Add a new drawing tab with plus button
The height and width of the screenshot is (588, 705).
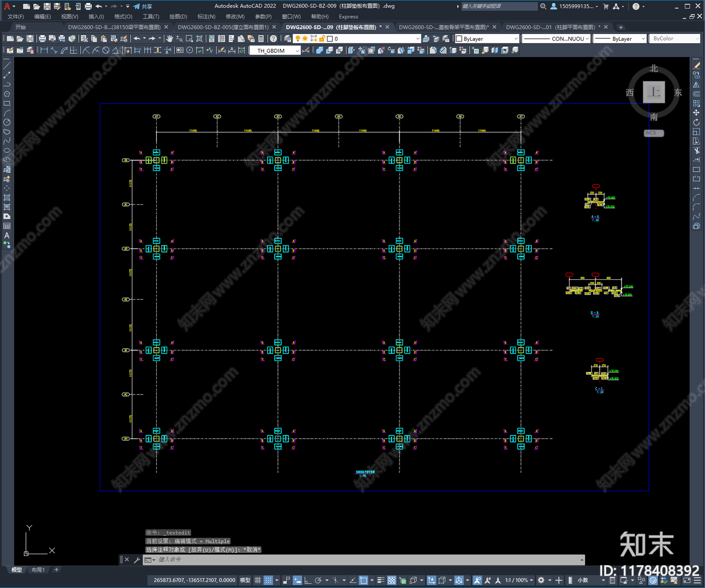[x=621, y=27]
